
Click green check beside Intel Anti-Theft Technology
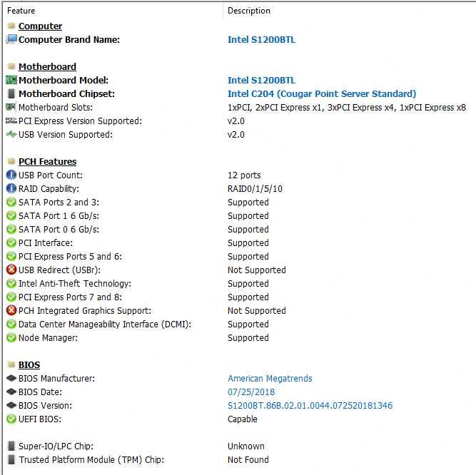[11, 283]
